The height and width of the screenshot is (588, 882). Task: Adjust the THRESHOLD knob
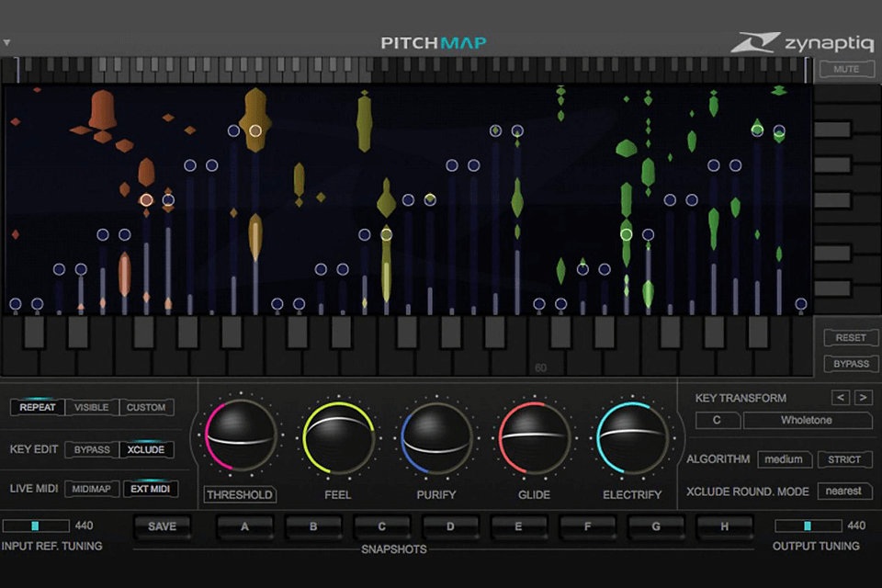(239, 438)
